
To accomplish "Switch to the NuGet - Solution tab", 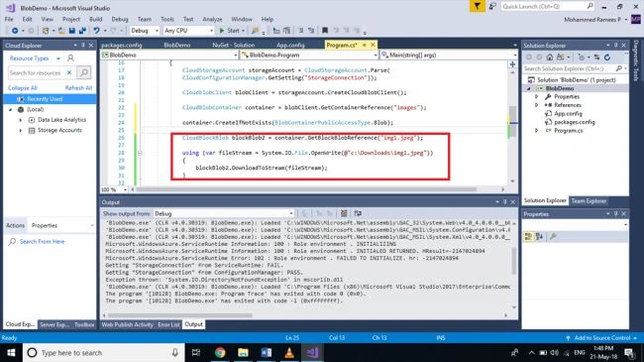I will [x=233, y=45].
